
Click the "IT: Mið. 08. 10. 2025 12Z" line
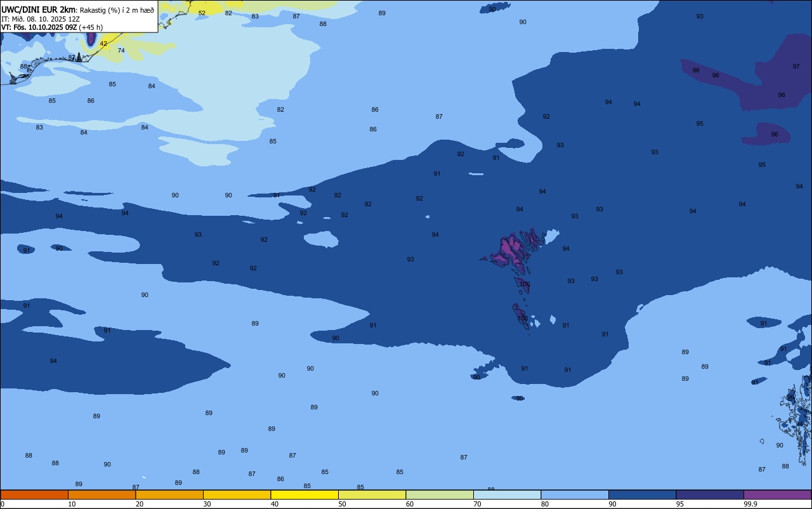tap(41, 19)
